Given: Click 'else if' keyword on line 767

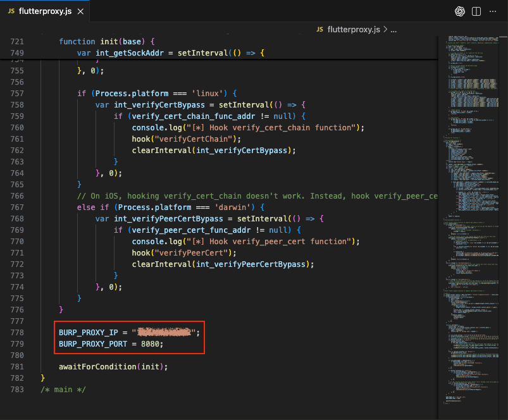Looking at the screenshot, I should [x=93, y=207].
